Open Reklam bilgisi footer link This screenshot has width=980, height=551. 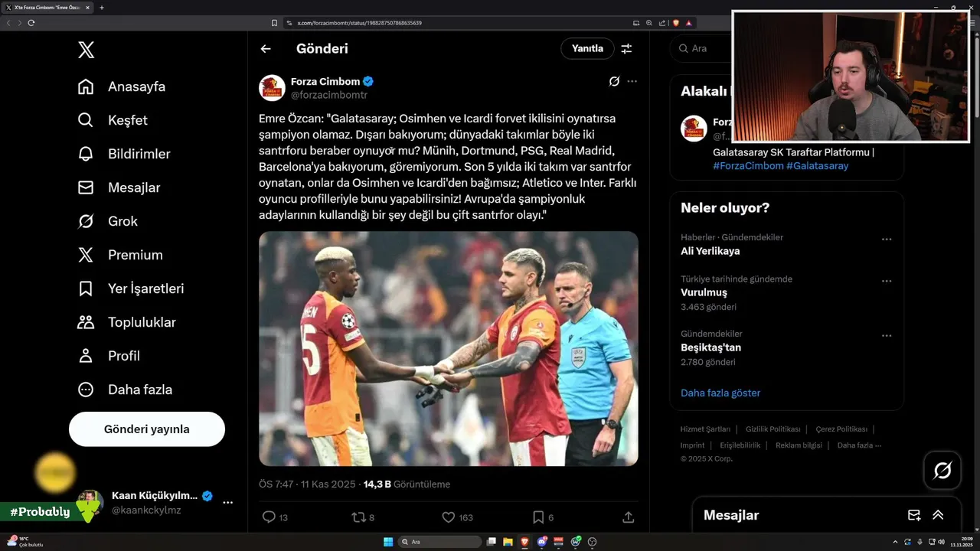pos(799,445)
